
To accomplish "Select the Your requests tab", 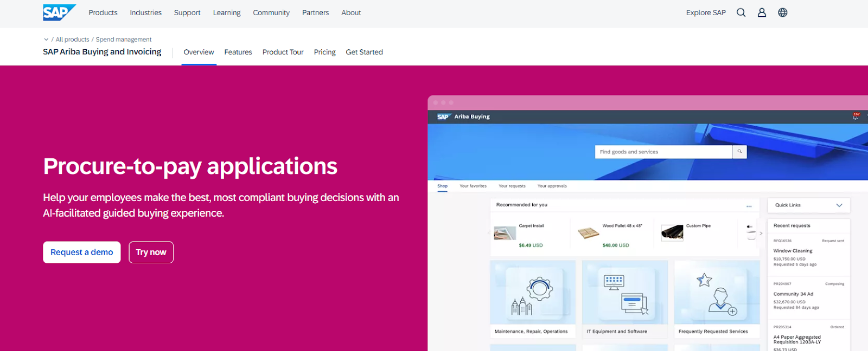I will 512,186.
